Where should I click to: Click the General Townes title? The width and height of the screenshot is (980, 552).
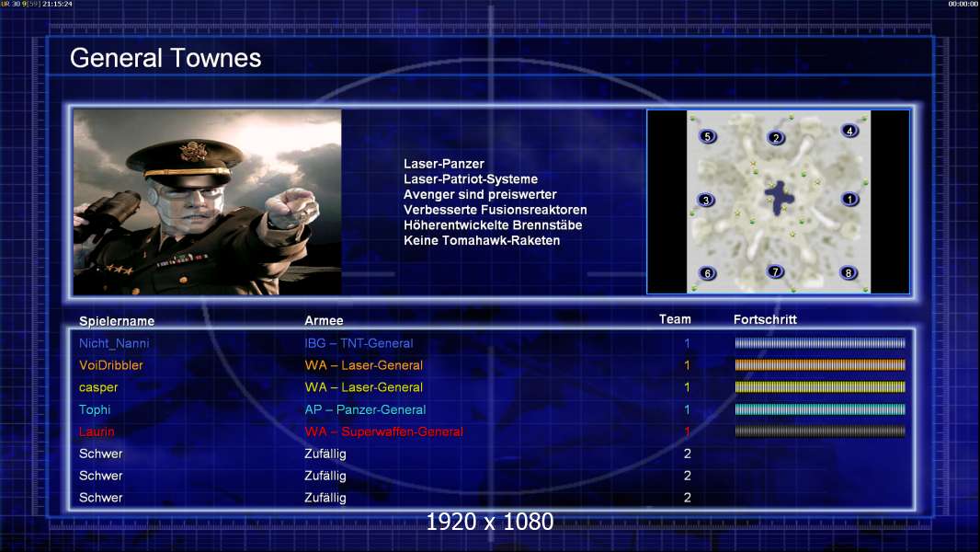pyautogui.click(x=165, y=58)
